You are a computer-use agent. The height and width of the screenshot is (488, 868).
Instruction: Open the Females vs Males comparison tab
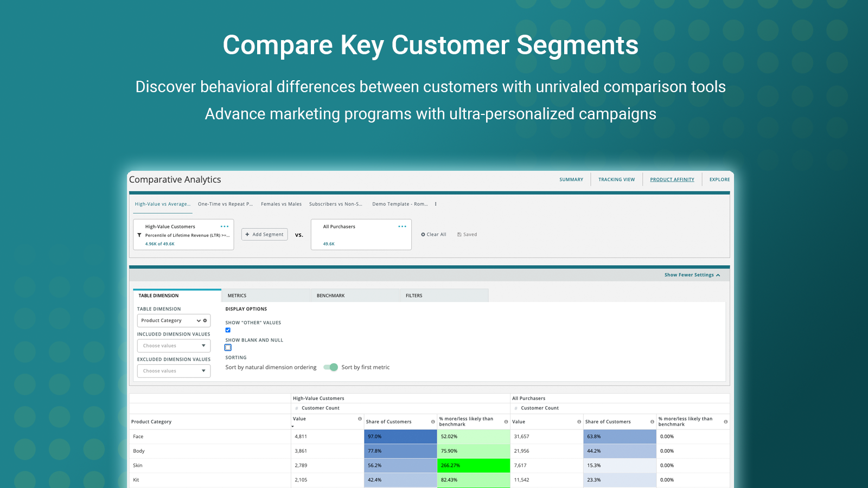281,204
